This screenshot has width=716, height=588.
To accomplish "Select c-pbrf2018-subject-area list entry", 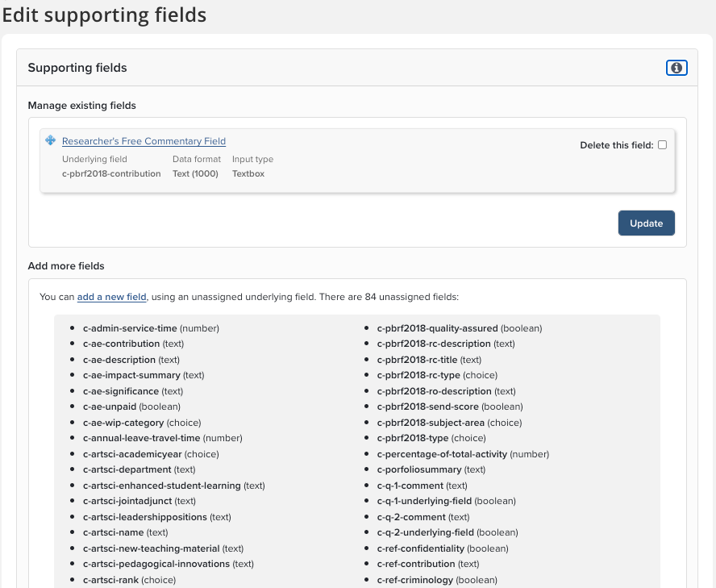I will pos(431,423).
